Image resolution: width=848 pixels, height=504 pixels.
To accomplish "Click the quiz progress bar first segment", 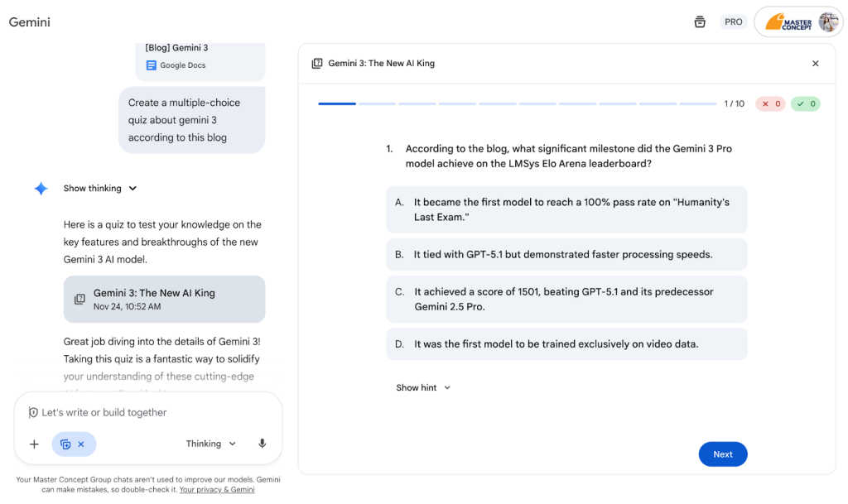I will pos(337,103).
